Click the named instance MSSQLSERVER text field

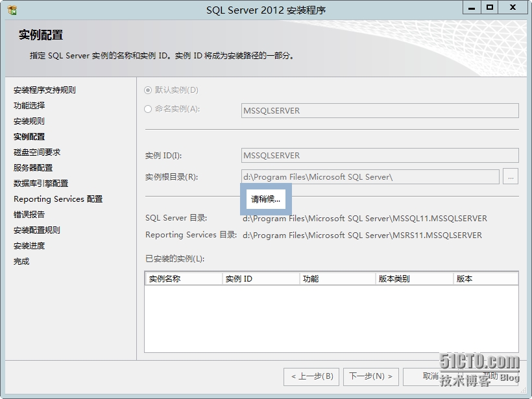point(380,110)
